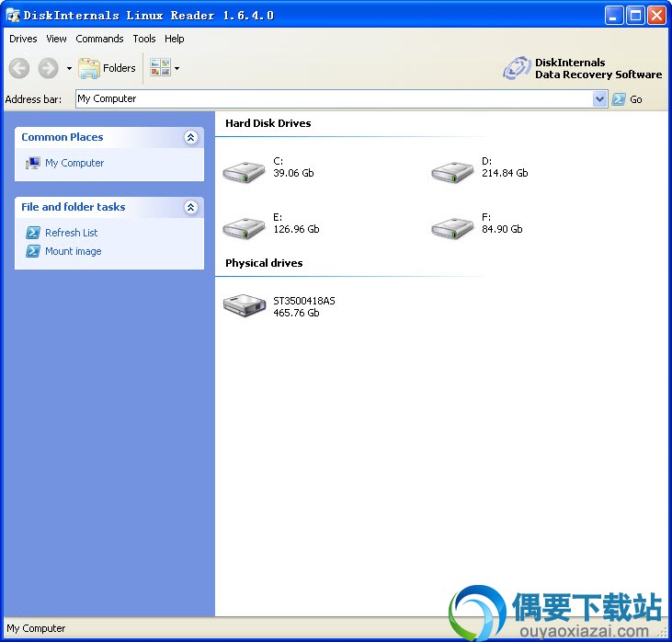Click the application icon in title bar
672x642 pixels.
click(x=13, y=16)
